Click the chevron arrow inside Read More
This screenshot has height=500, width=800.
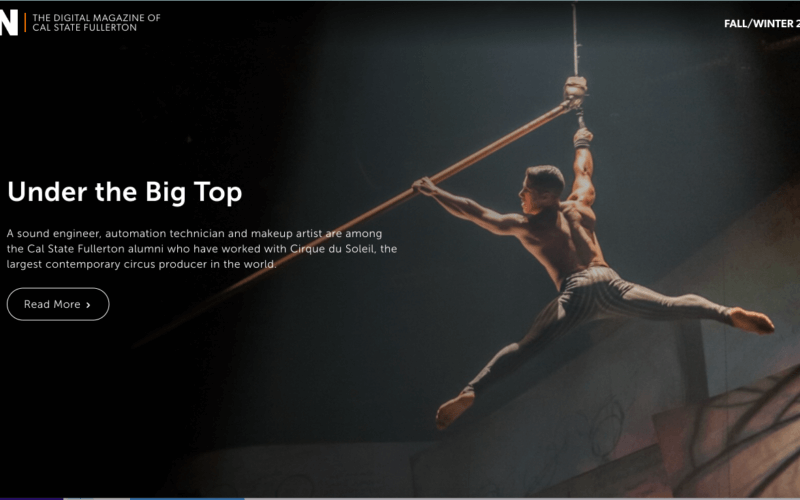pos(88,305)
